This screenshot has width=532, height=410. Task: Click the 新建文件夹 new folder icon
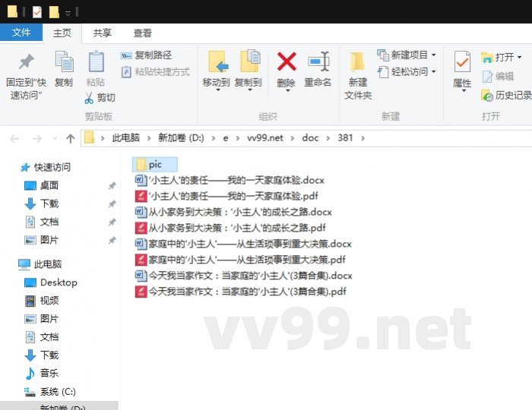357,61
